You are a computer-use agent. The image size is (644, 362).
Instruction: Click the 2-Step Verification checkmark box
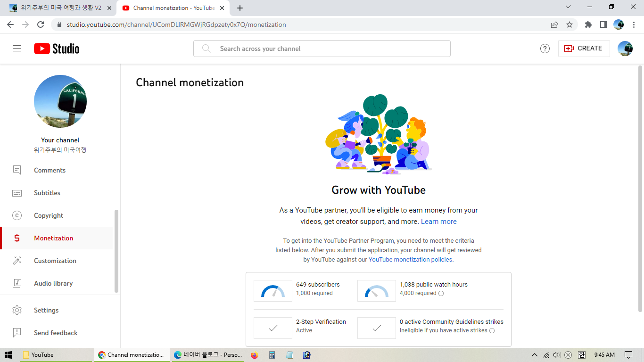(273, 328)
